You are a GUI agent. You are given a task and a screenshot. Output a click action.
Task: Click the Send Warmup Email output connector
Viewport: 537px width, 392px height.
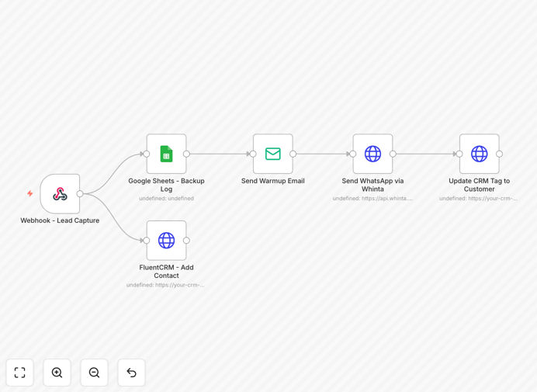point(293,154)
